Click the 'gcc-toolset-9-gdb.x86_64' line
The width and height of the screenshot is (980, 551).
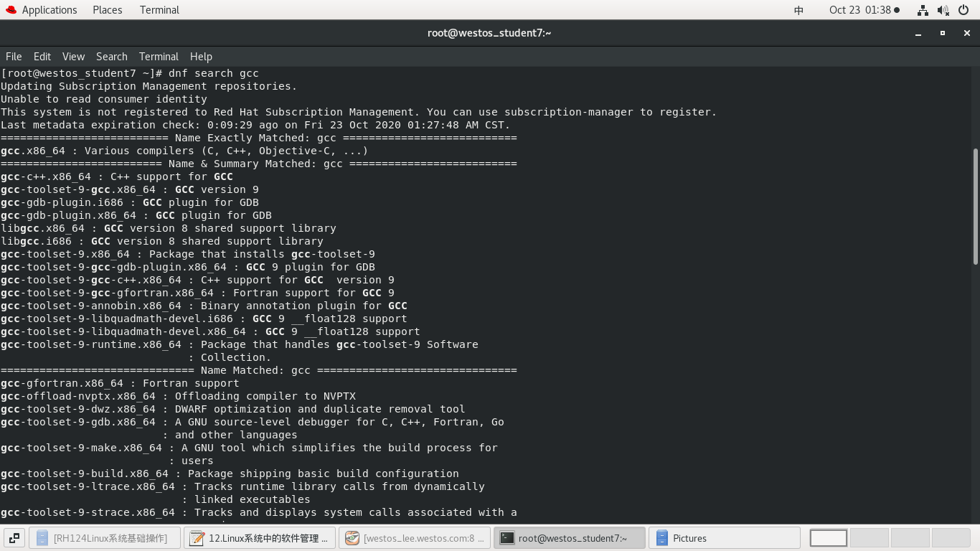coord(253,422)
